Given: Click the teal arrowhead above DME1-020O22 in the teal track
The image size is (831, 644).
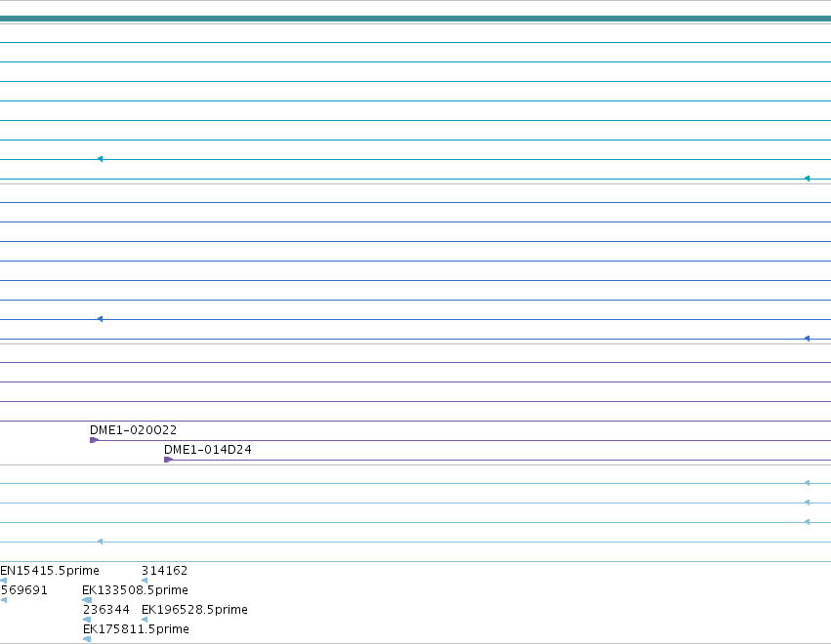Looking at the screenshot, I should coord(100,159).
